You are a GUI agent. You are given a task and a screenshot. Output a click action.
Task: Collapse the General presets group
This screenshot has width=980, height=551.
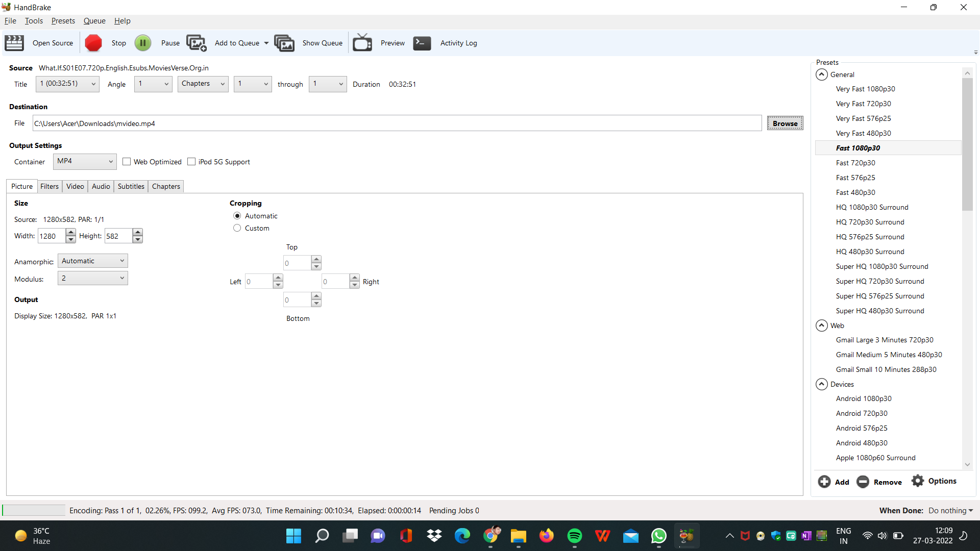(x=821, y=74)
